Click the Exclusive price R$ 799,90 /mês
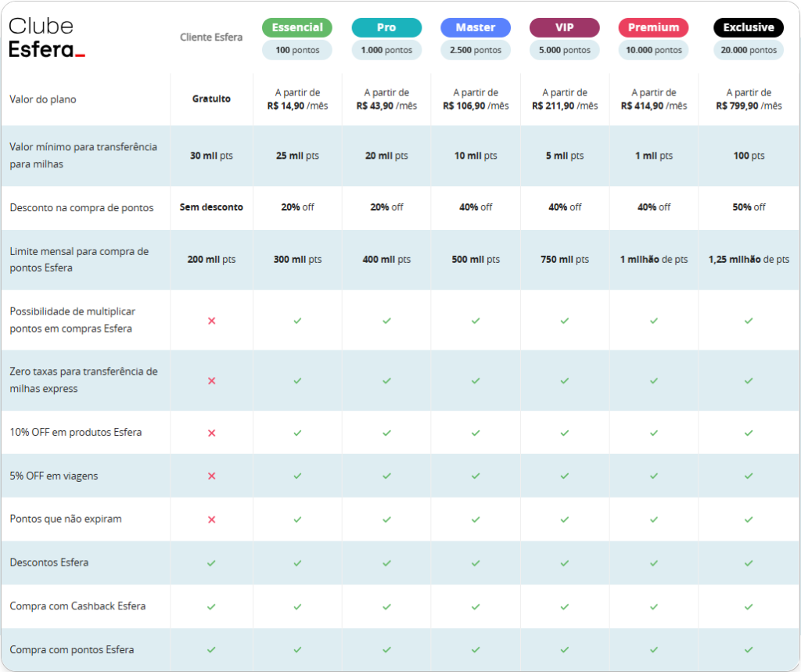 coord(749,106)
